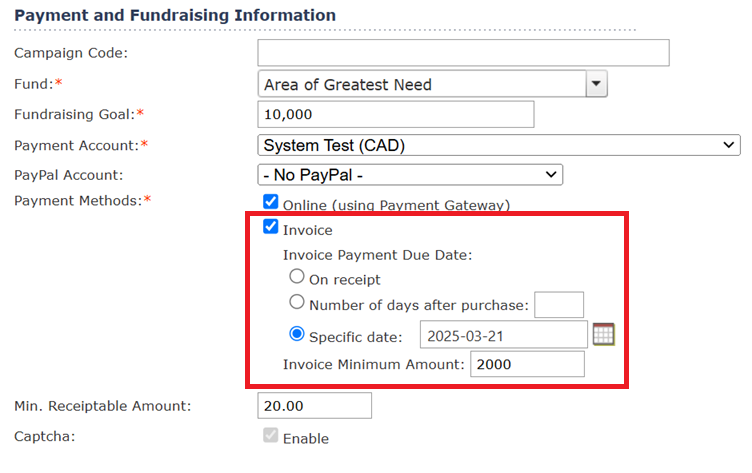
Task: Select the On receipt radio option
Action: [x=297, y=276]
